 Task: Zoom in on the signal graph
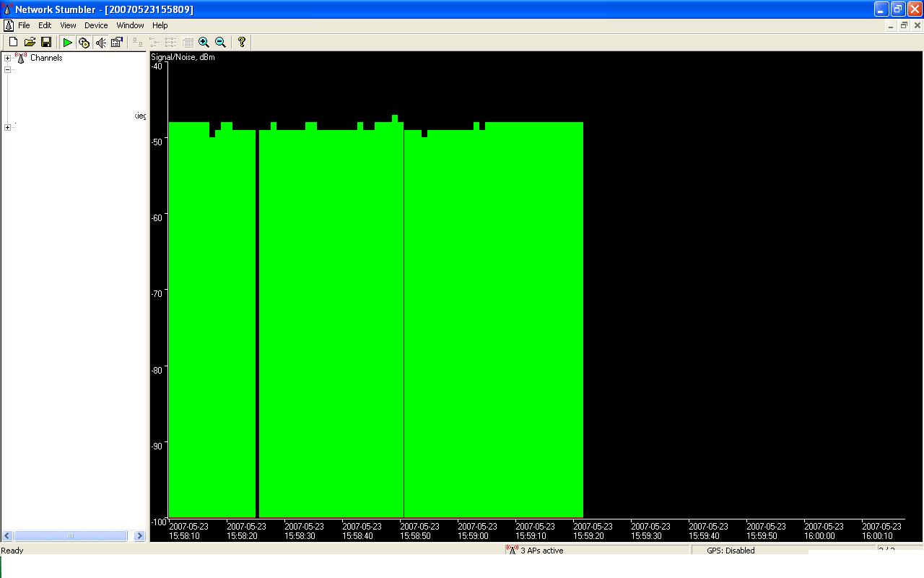(204, 43)
